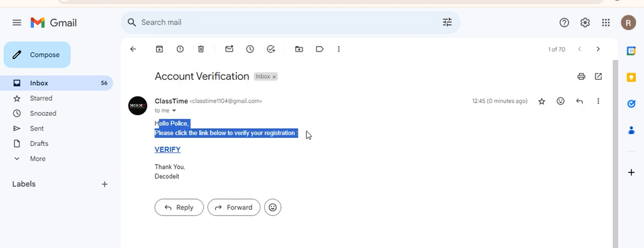Open email in a new window
The image size is (644, 248).
tap(599, 77)
